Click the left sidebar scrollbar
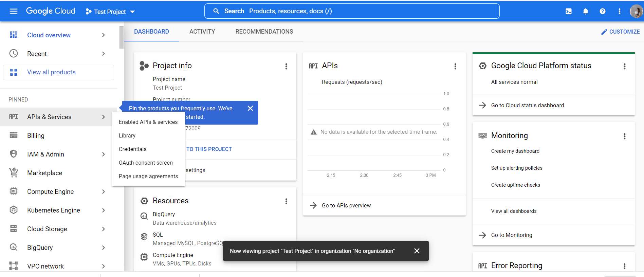The image size is (644, 277). click(122, 37)
